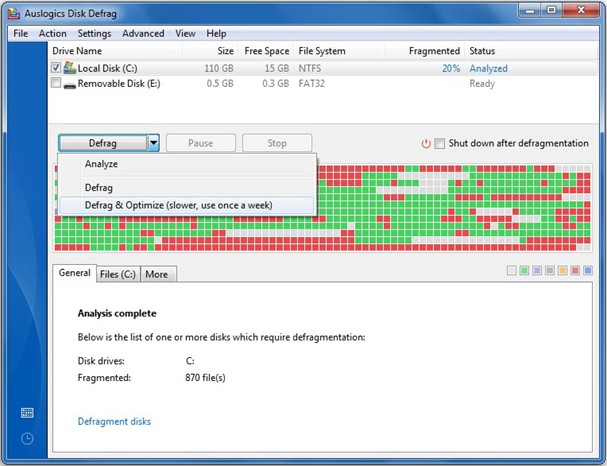The height and width of the screenshot is (466, 607).
Task: Choose Analyze from the dropdown list
Action: (187, 164)
